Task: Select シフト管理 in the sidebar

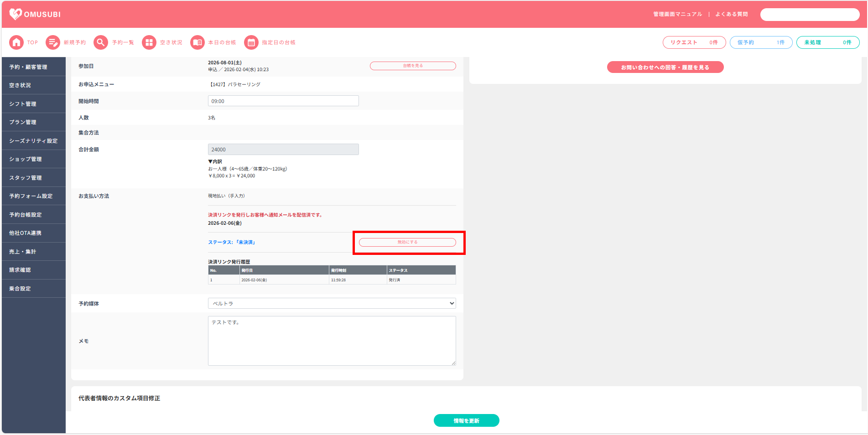Action: tap(23, 104)
